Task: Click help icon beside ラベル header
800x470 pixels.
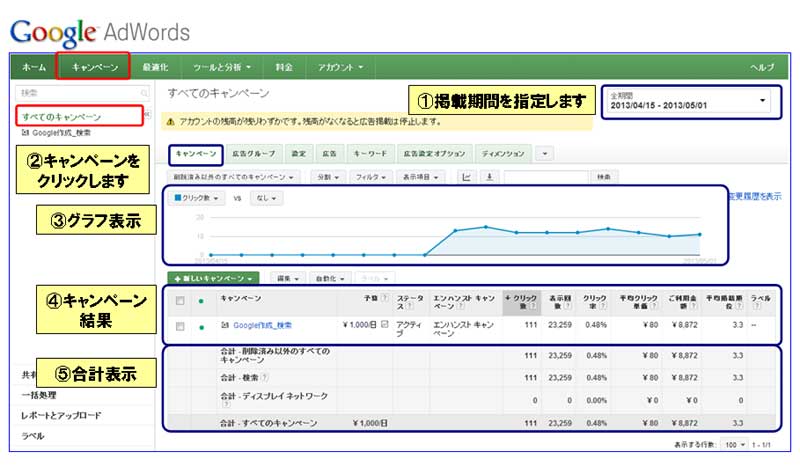Action: click(x=757, y=306)
